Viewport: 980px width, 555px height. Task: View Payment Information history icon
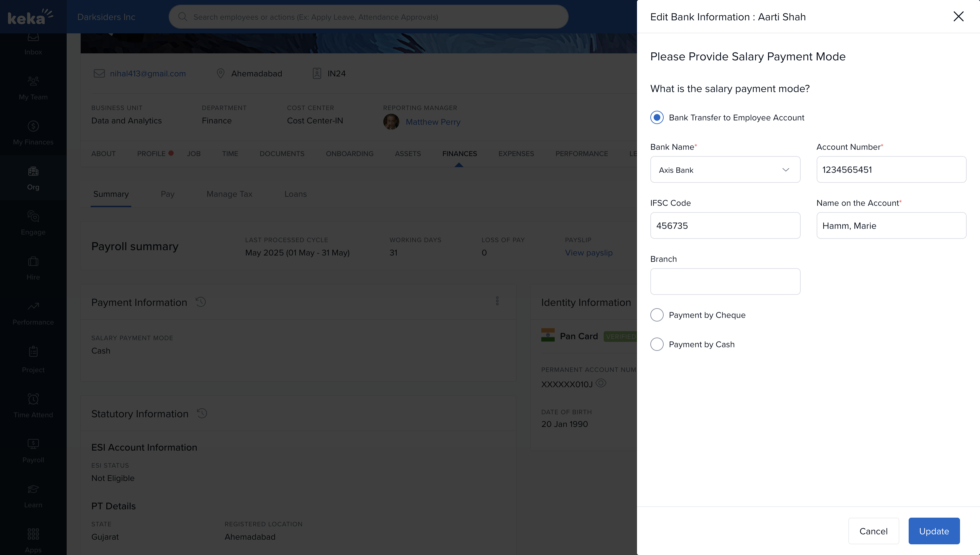click(x=201, y=302)
